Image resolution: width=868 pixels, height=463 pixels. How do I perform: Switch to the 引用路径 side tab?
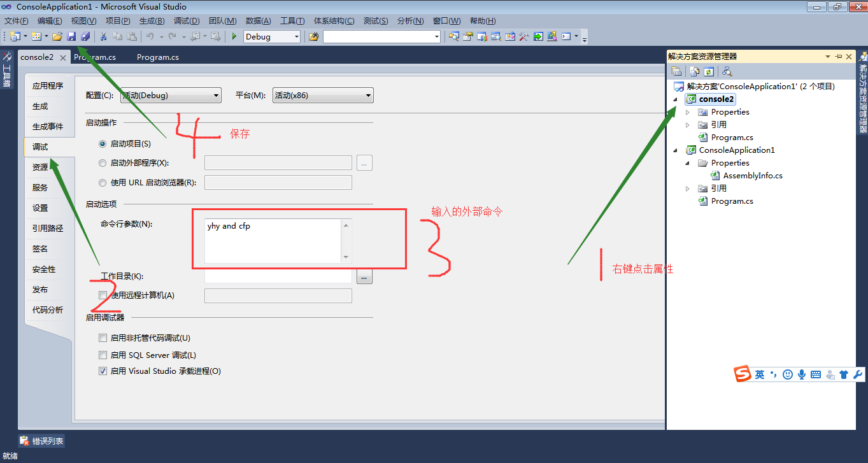tap(48, 229)
